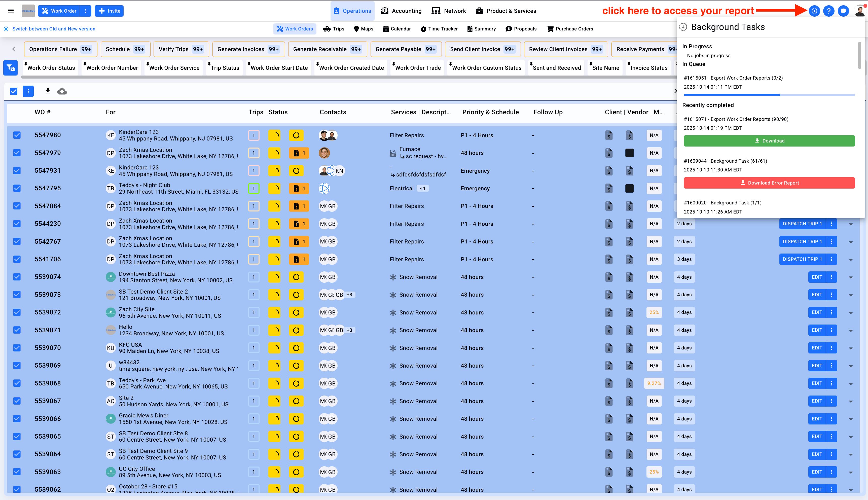Click the export job progress bar
This screenshot has width=868, height=500.
tap(769, 95)
